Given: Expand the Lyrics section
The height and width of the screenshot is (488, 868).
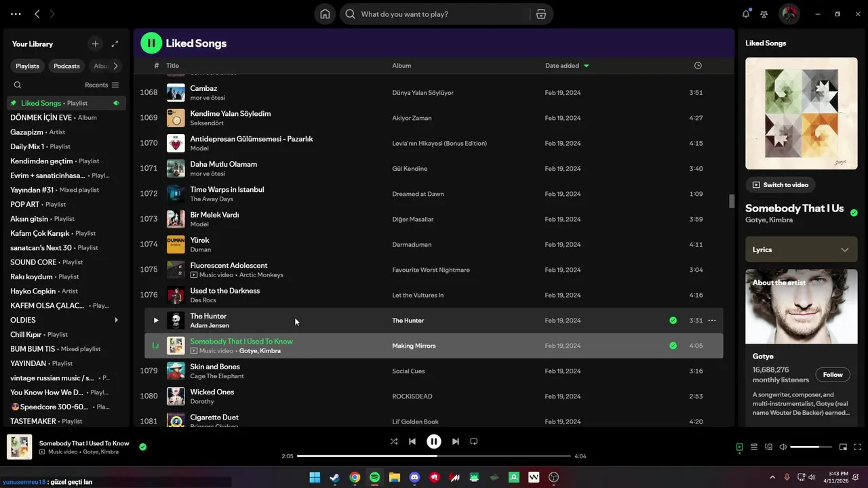Looking at the screenshot, I should tap(801, 249).
